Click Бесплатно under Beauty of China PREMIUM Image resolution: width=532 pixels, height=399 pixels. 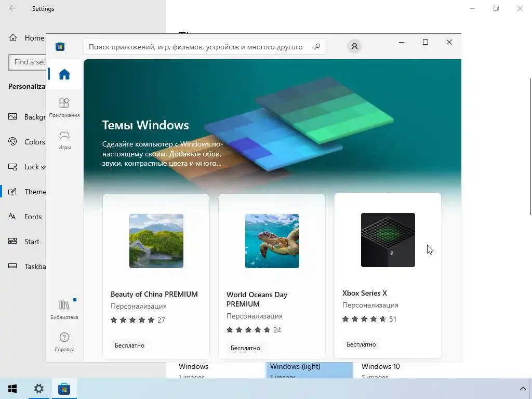(x=129, y=345)
